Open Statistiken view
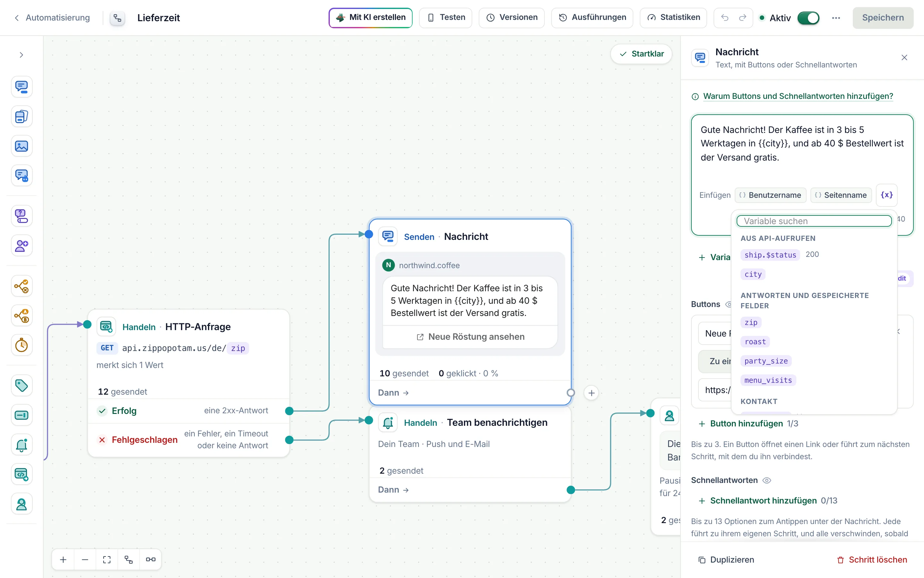924x578 pixels. click(x=673, y=18)
